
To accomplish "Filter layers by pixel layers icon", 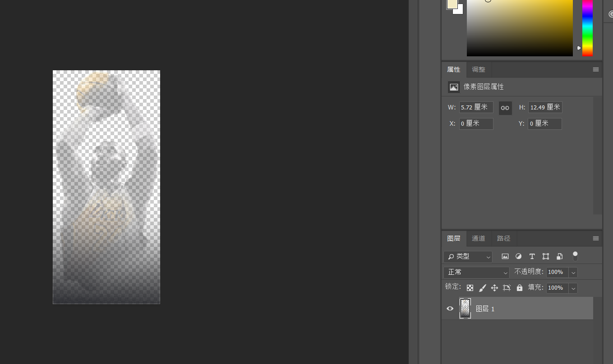I will [505, 256].
